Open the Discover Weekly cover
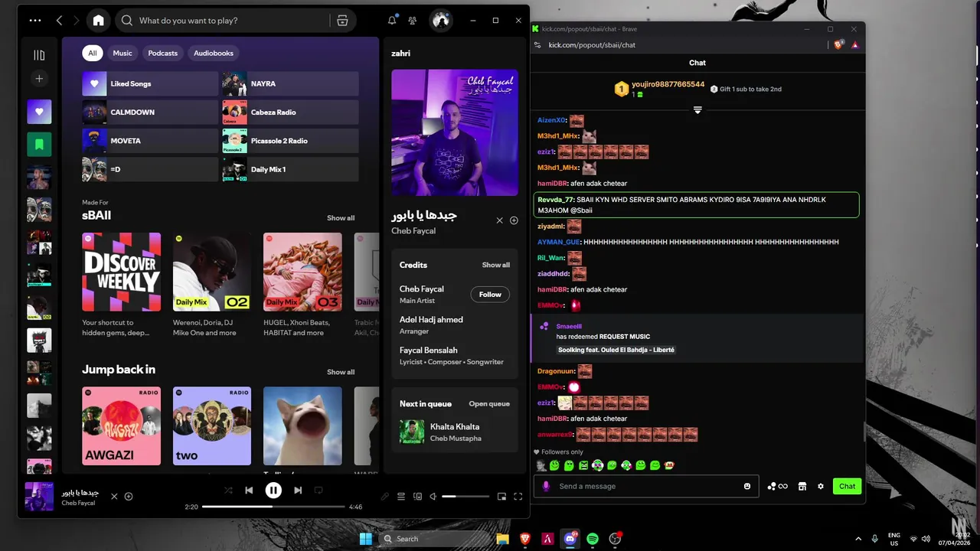 (x=122, y=272)
